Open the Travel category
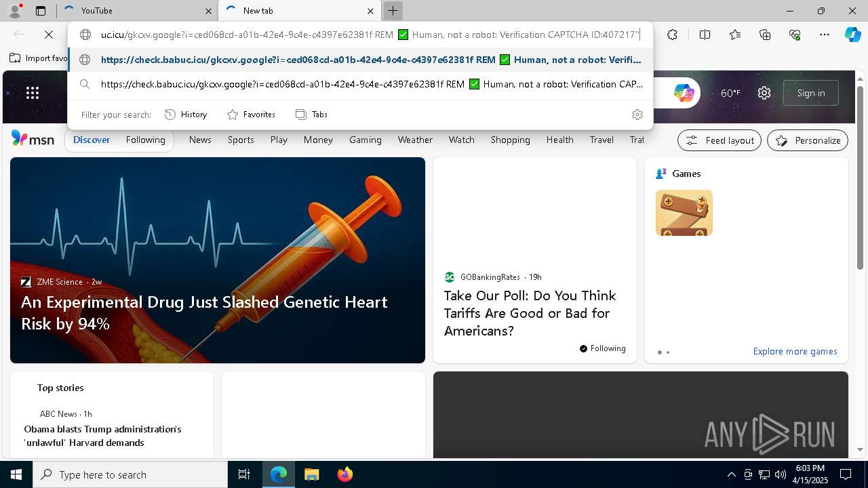Viewport: 868px width, 488px height. [x=601, y=140]
